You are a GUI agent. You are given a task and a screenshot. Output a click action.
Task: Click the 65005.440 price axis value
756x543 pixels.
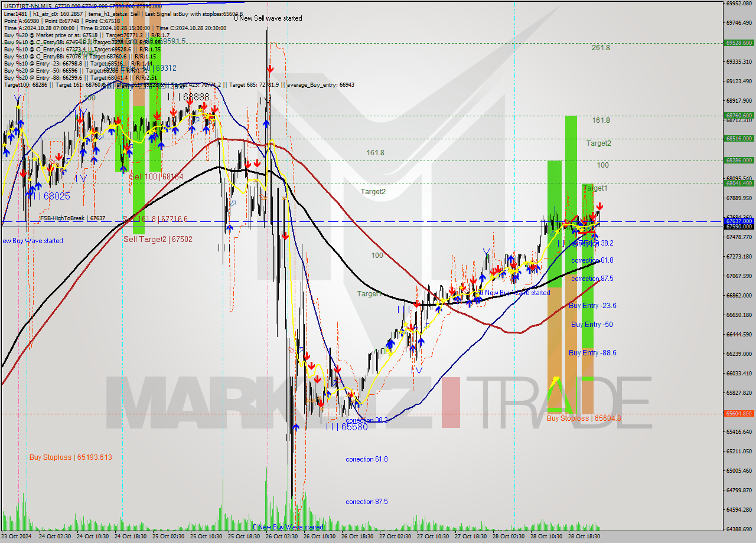[738, 470]
